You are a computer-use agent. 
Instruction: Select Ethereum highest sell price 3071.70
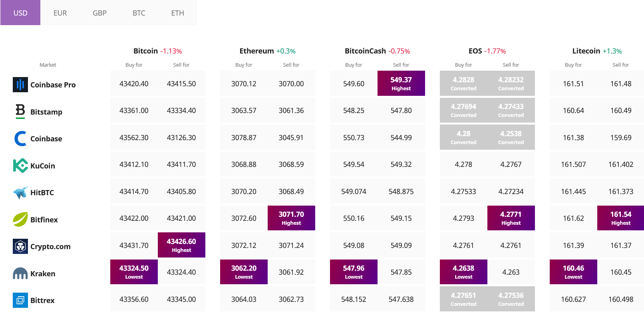[291, 218]
